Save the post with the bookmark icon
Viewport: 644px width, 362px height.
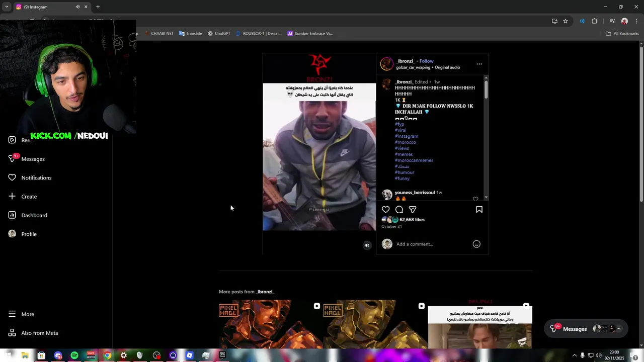[479, 209]
